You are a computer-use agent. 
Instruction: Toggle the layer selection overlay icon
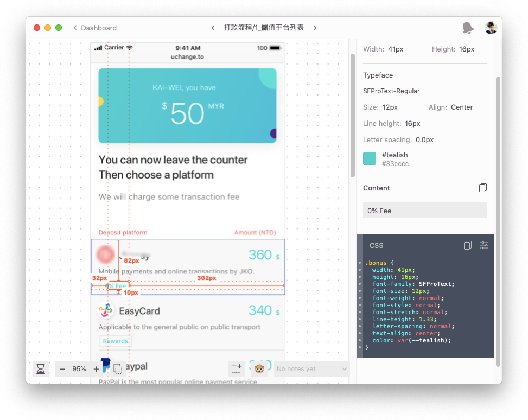[x=118, y=369]
